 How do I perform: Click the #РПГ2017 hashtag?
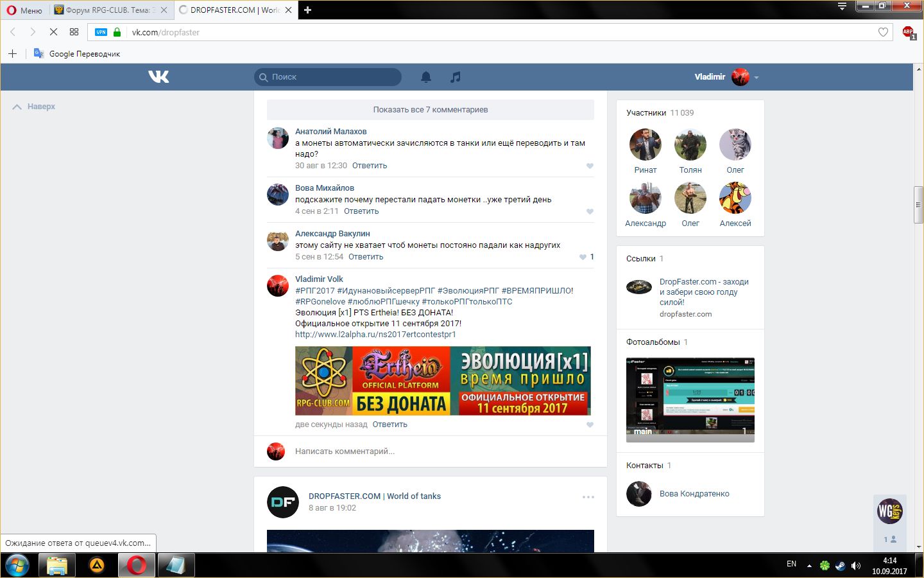pyautogui.click(x=314, y=291)
